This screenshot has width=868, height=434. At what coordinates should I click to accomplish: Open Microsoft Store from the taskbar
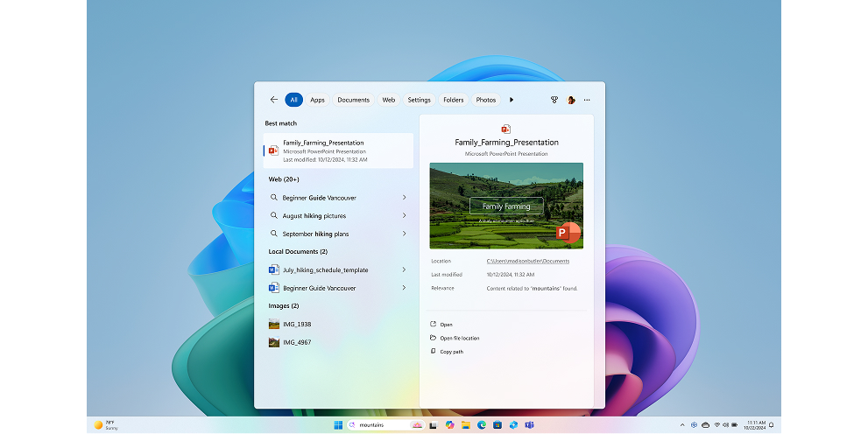(498, 424)
